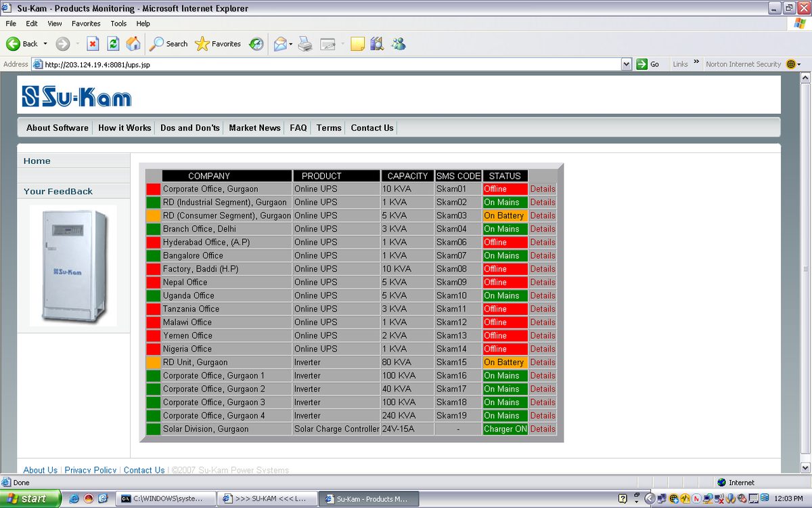
Task: Click the Su-Kam logo
Action: coord(76,96)
